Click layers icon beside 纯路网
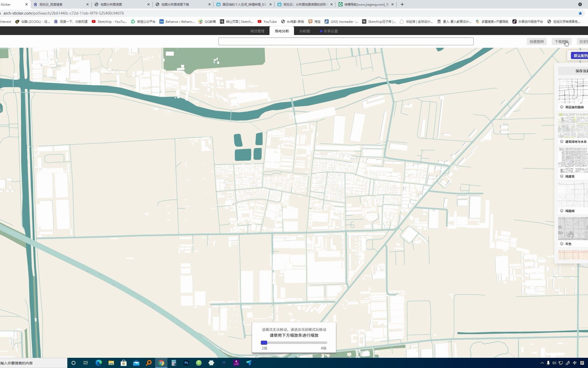Screen dimensions: 588x368 pyautogui.click(x=561, y=211)
